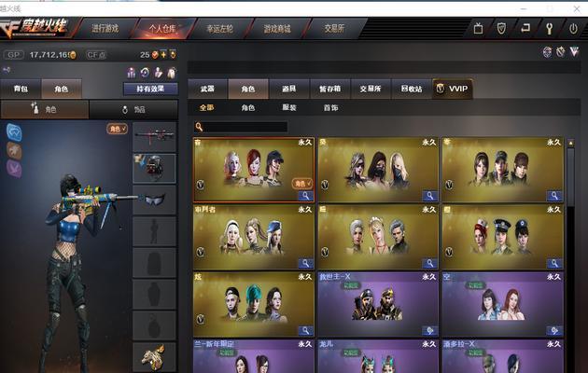
Task: Click the magnifier on the masked women card
Action: (x=429, y=196)
